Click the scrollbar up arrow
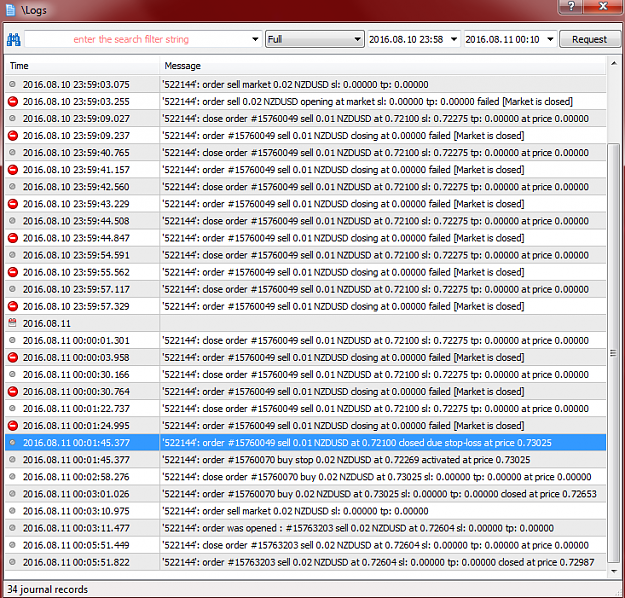The width and height of the screenshot is (625, 598). [x=614, y=64]
